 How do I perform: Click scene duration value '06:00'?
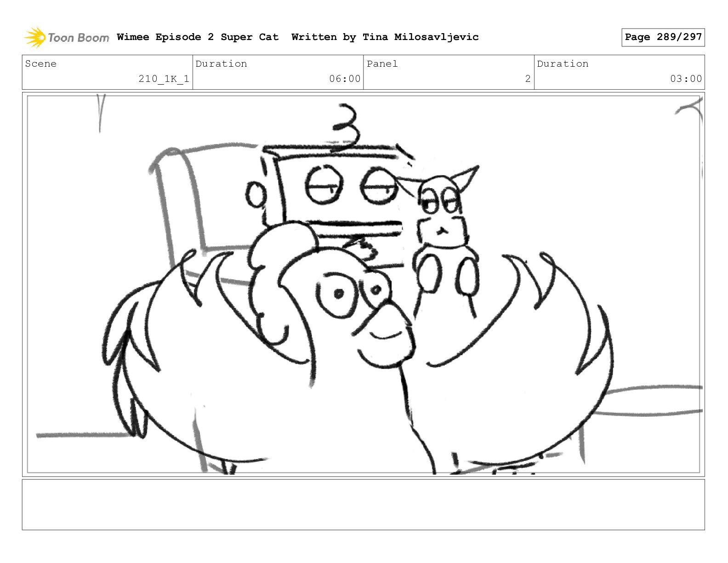[345, 79]
